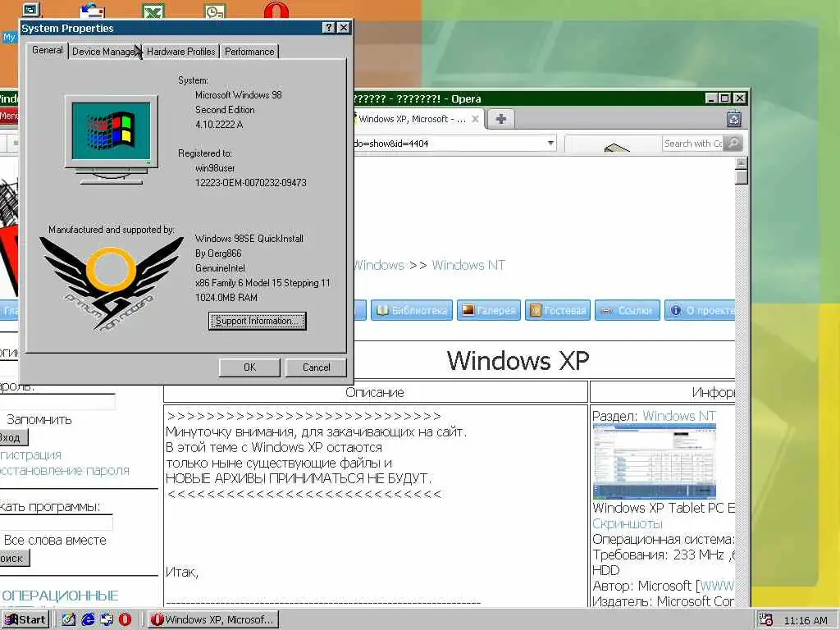This screenshot has width=840, height=630.
Task: Open the closed tabs trash icon in Opera
Action: click(x=734, y=118)
